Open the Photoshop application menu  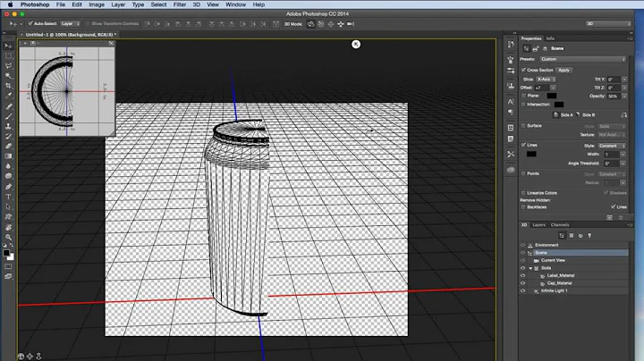coord(35,4)
